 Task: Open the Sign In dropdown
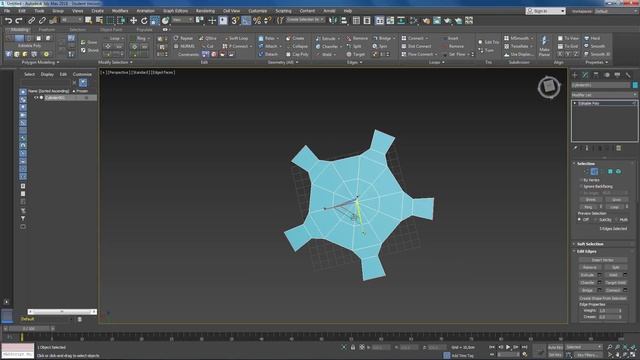(545, 11)
